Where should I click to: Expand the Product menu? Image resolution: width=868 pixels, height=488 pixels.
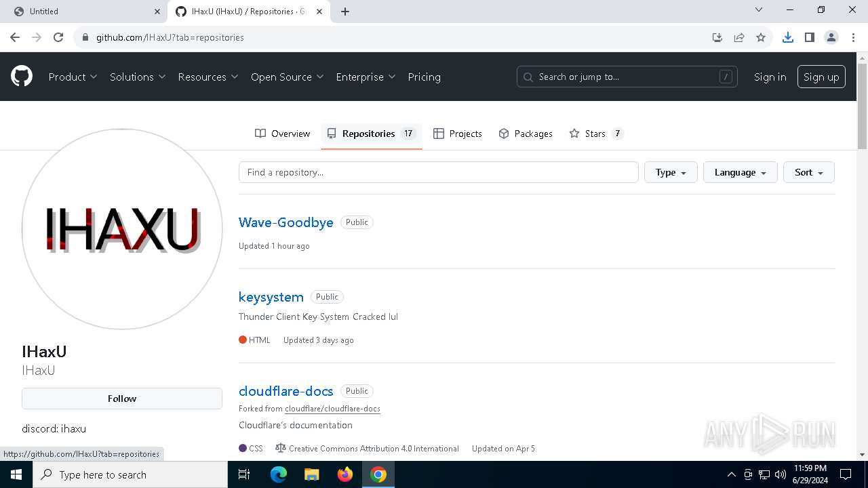click(x=73, y=77)
